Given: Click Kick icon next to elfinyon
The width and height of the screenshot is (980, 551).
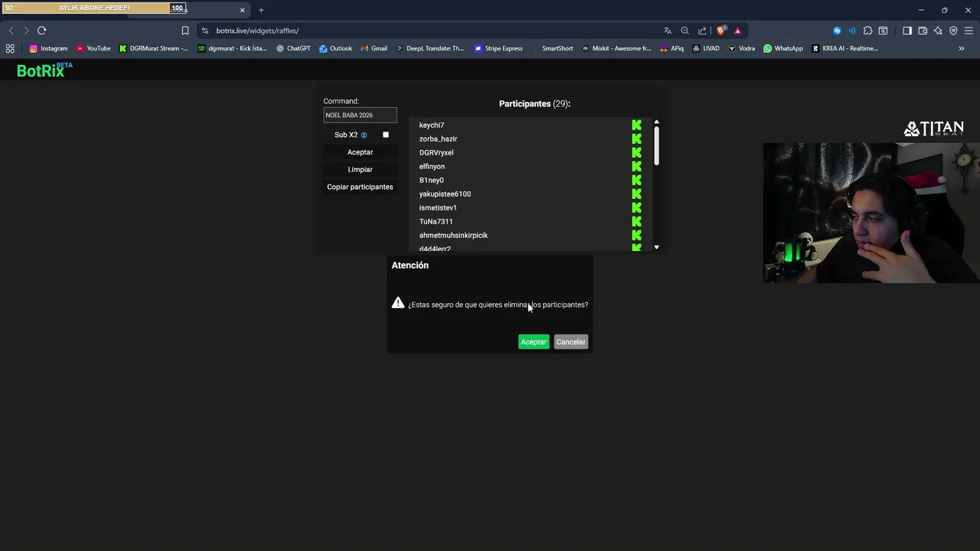Looking at the screenshot, I should tap(636, 167).
